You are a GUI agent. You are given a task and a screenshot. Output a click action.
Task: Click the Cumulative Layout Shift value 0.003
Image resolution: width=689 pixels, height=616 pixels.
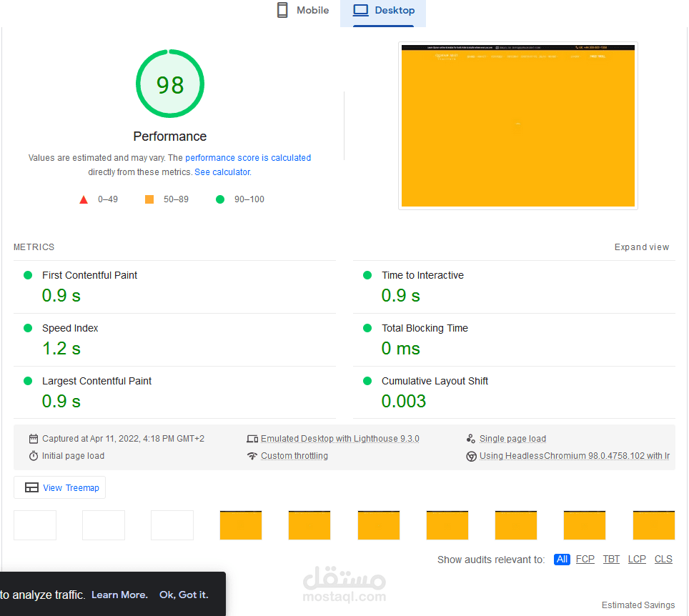click(404, 401)
